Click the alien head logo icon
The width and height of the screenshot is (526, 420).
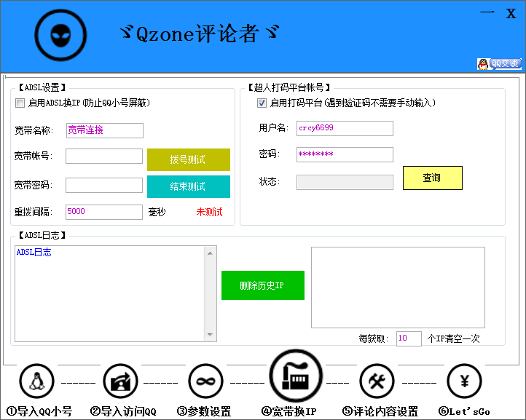pyautogui.click(x=60, y=35)
